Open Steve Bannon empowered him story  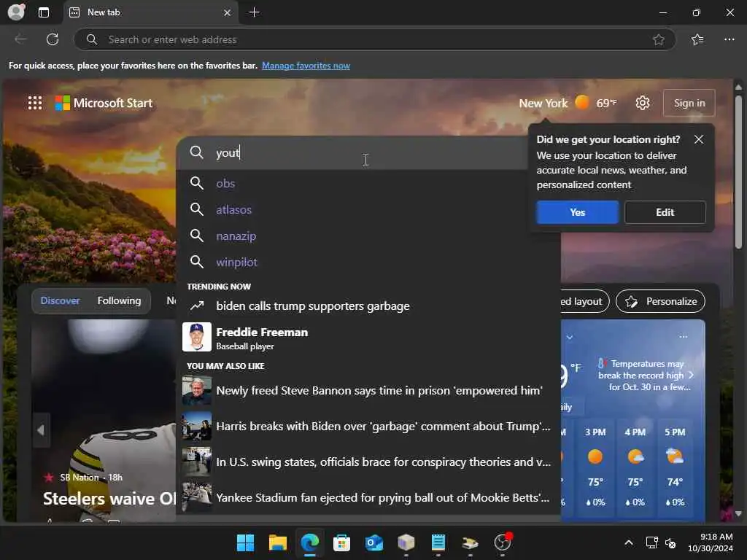click(368, 391)
